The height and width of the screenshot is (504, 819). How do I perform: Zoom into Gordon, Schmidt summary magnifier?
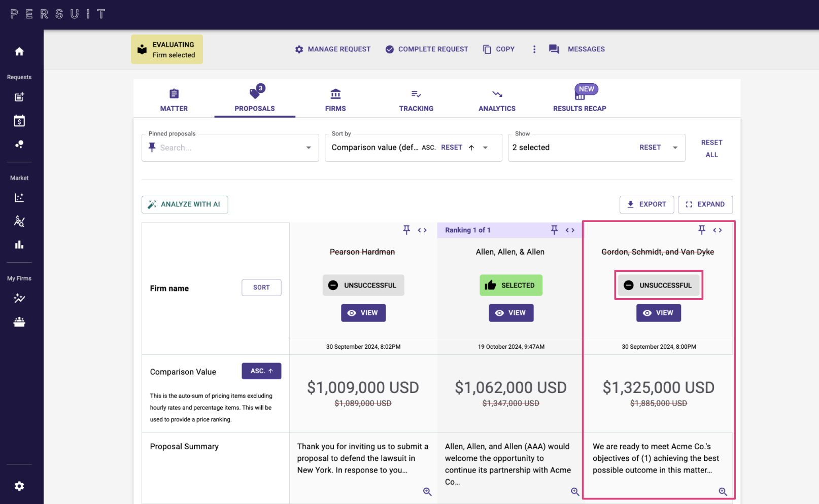point(723,492)
